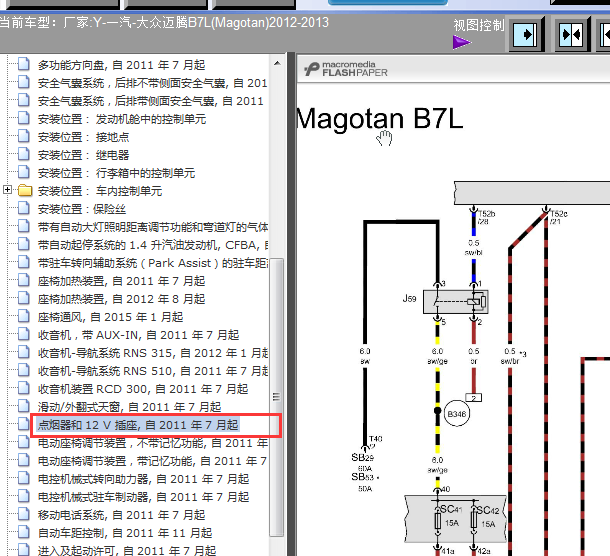Open 多功能方向盘, 自 2011 年 7 月起
Viewport: 610px width, 556px height.
click(x=121, y=65)
